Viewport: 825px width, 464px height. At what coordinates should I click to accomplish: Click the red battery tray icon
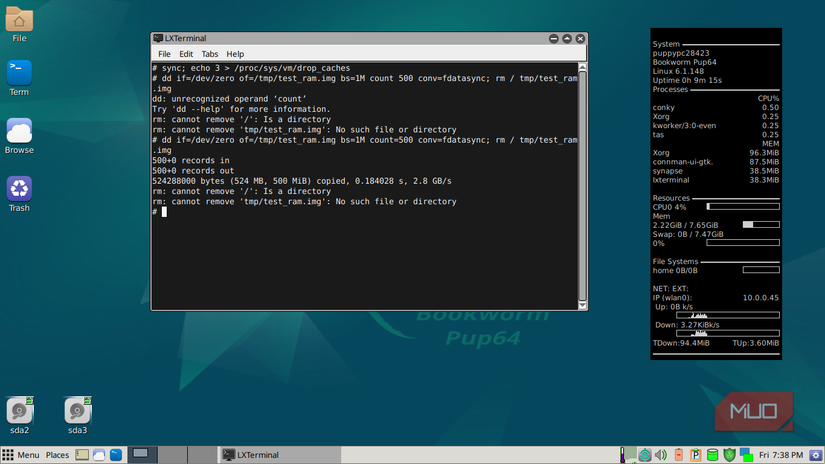click(679, 455)
